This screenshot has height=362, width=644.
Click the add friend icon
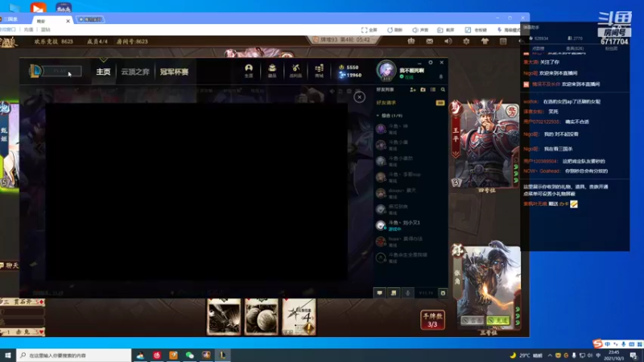412,89
